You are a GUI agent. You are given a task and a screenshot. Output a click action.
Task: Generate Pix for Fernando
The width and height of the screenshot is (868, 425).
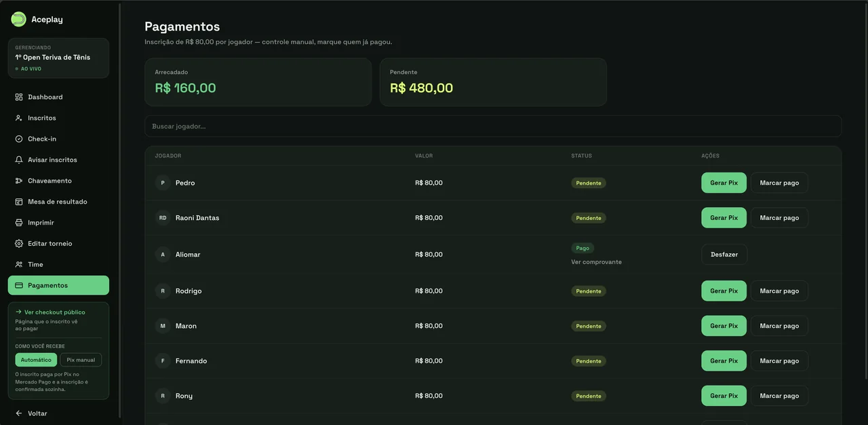coord(724,361)
